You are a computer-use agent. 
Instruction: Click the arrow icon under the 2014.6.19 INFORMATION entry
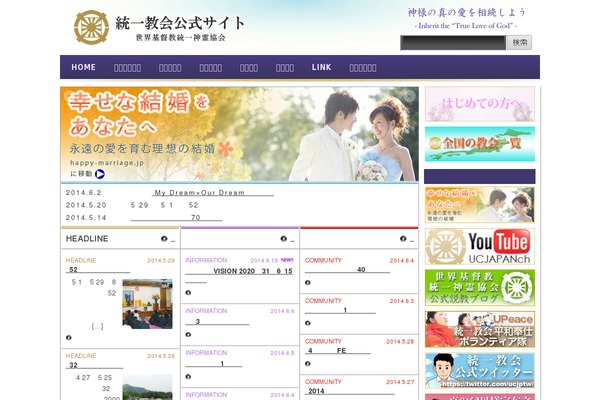(188, 292)
